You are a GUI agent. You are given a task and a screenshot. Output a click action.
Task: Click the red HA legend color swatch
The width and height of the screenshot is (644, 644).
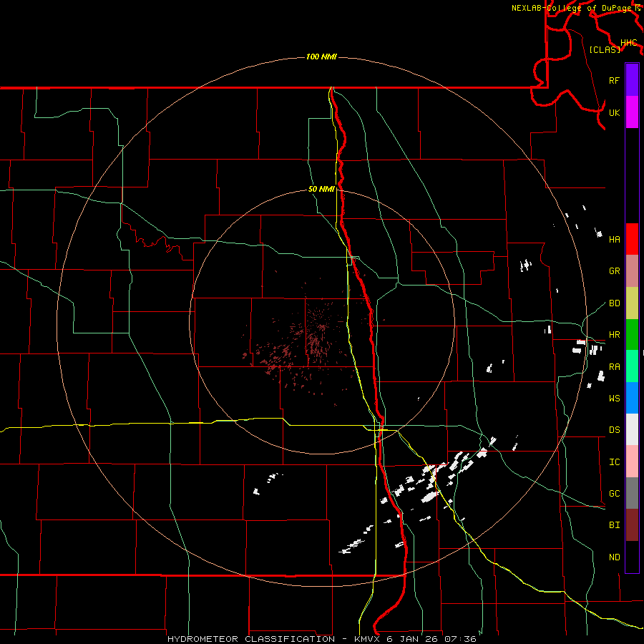[x=632, y=239]
